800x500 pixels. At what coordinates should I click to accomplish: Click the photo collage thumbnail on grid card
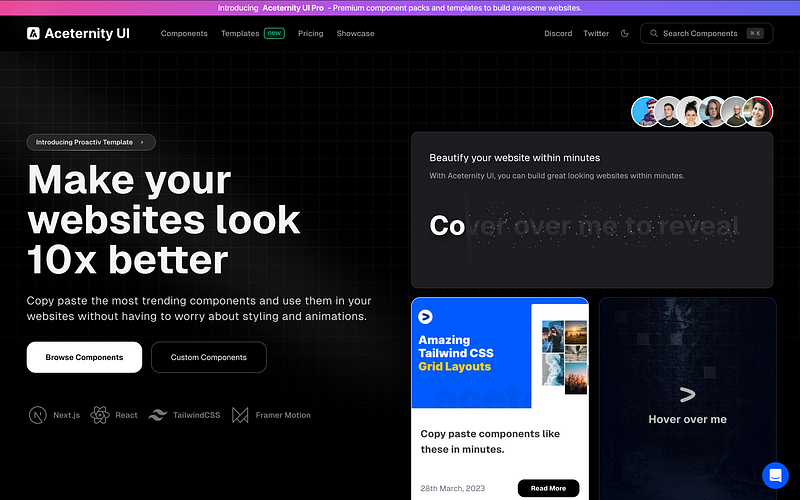coord(564,357)
